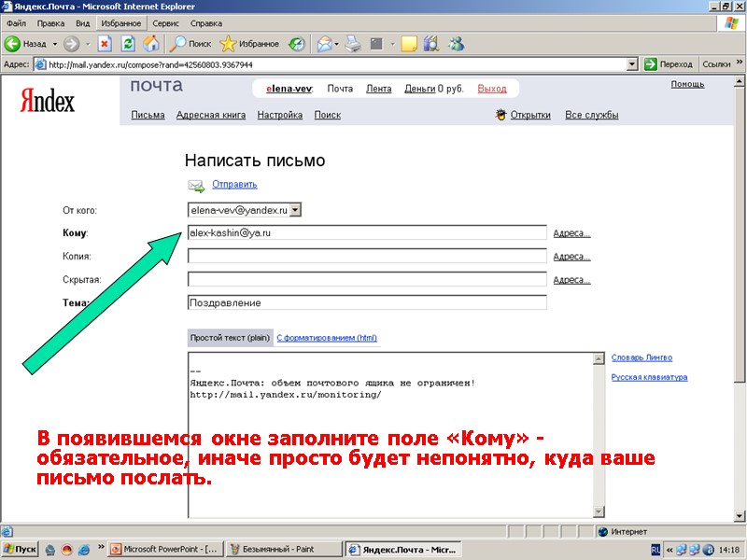Click Адреса link next to Кому field
Screen dimensions: 747x560
pyautogui.click(x=571, y=232)
